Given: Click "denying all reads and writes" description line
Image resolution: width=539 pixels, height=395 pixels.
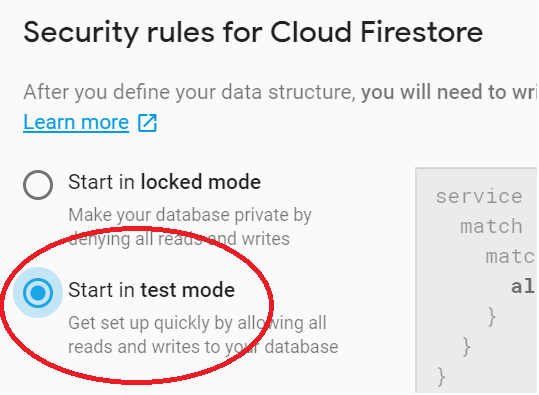Looking at the screenshot, I should click(x=179, y=239).
